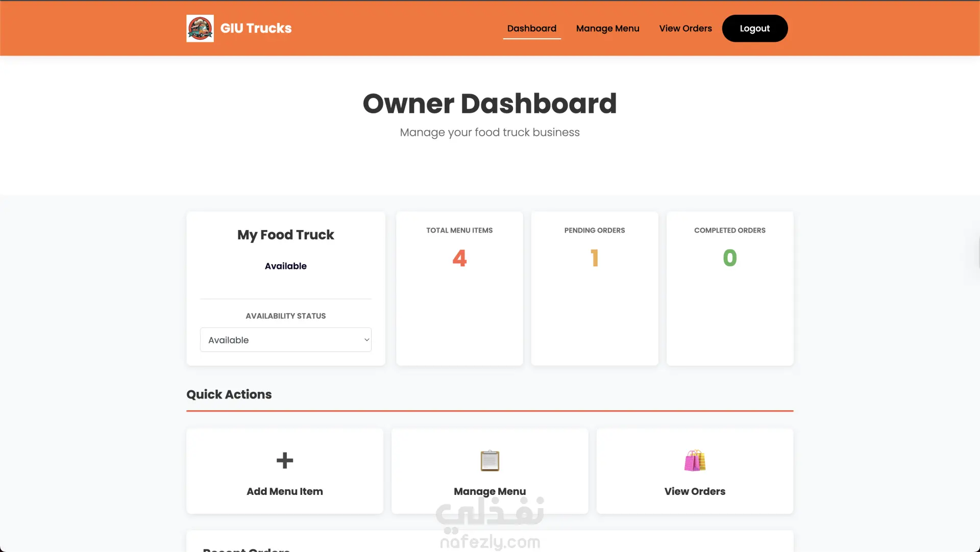The height and width of the screenshot is (552, 980).
Task: Click the clipboard icon in Quick Actions
Action: pyautogui.click(x=489, y=461)
